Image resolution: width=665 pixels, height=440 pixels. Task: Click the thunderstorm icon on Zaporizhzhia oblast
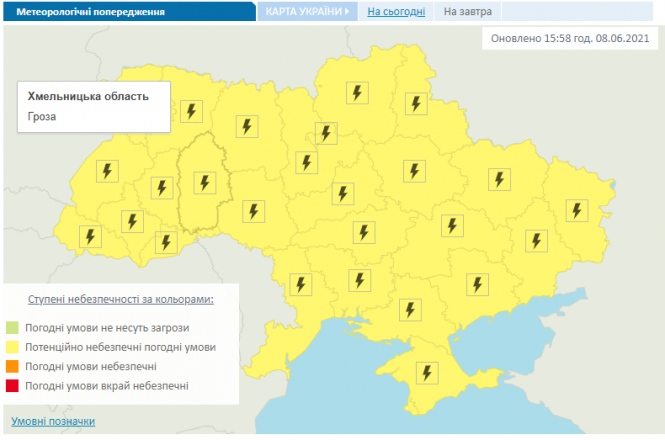pos(478,284)
